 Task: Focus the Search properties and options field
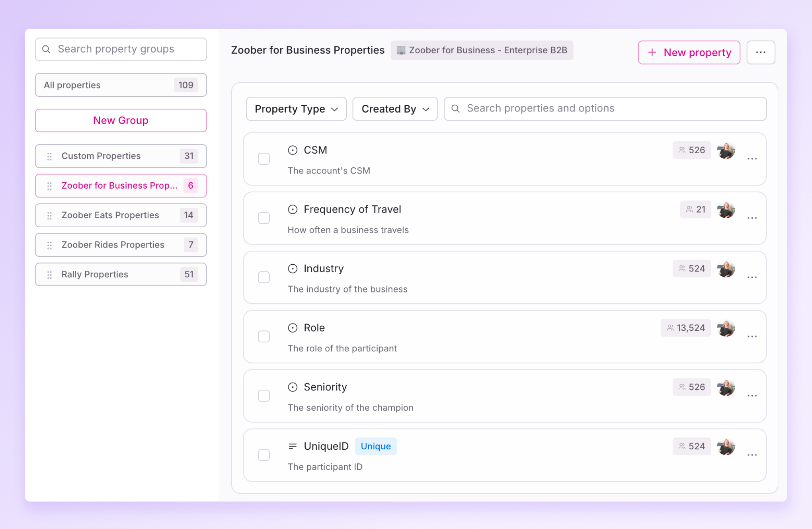[x=605, y=109]
